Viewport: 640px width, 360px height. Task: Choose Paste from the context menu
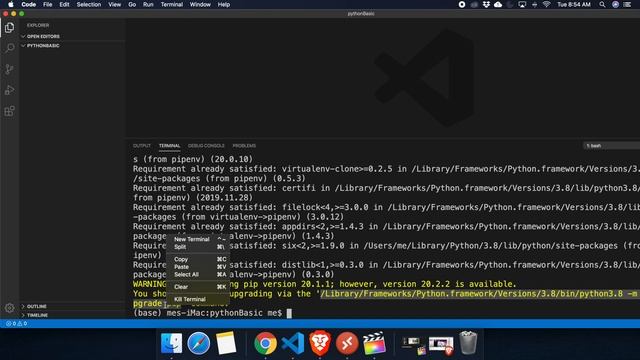(198, 267)
